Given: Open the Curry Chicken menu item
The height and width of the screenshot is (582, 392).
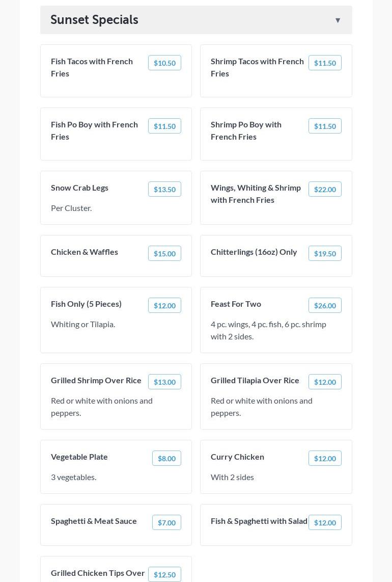Looking at the screenshot, I should (x=237, y=457).
